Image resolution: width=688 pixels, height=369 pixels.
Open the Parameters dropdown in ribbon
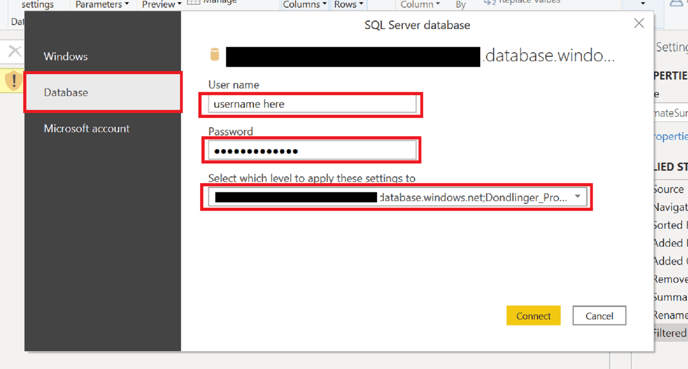(x=102, y=5)
